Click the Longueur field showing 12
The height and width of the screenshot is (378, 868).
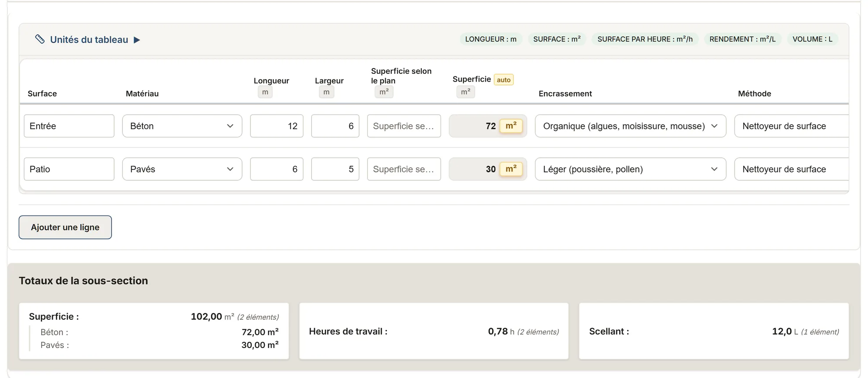(x=276, y=126)
